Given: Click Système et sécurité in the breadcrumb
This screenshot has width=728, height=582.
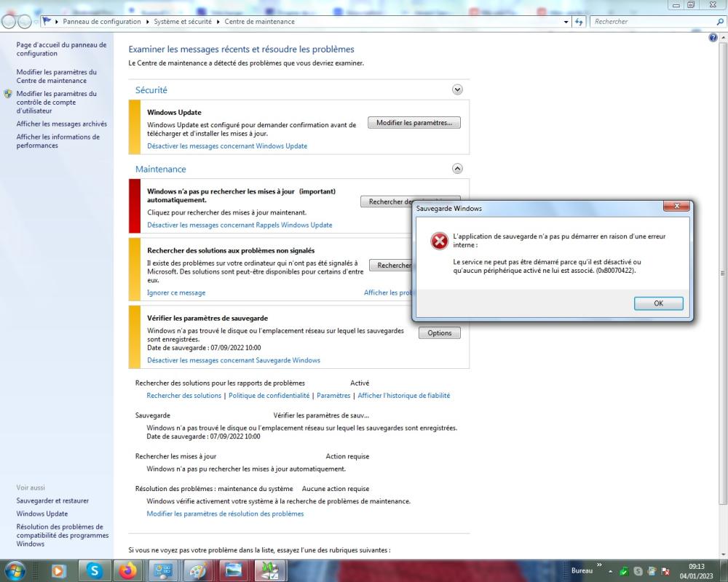Looking at the screenshot, I should click(x=183, y=22).
